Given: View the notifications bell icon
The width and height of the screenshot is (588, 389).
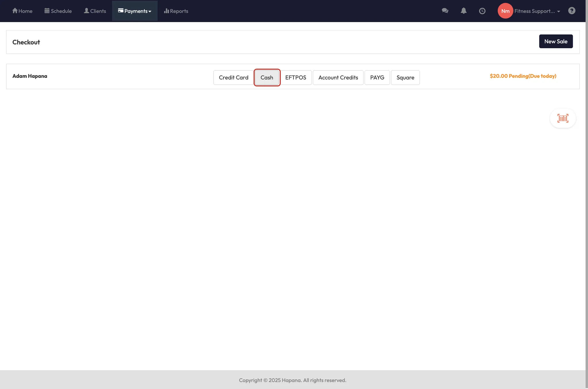Looking at the screenshot, I should coord(463,11).
